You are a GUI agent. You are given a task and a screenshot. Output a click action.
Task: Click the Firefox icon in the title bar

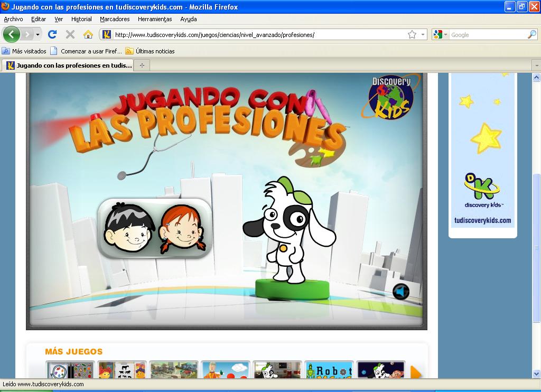[5, 6]
